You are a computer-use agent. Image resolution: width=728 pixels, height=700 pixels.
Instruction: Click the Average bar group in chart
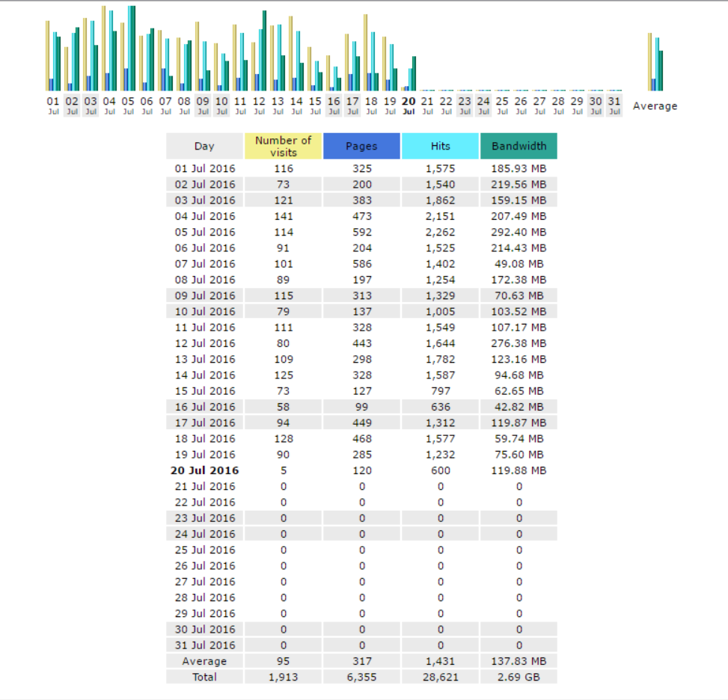tap(655, 62)
